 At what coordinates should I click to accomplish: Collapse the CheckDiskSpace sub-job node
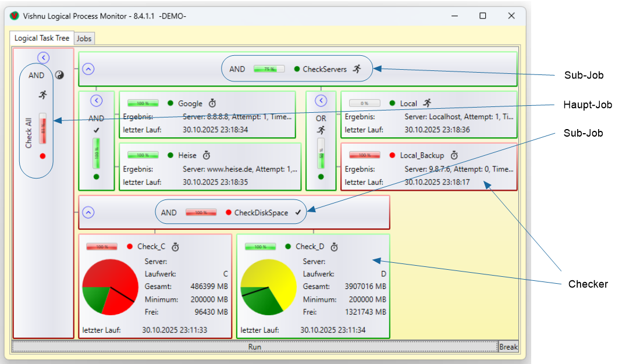click(88, 212)
